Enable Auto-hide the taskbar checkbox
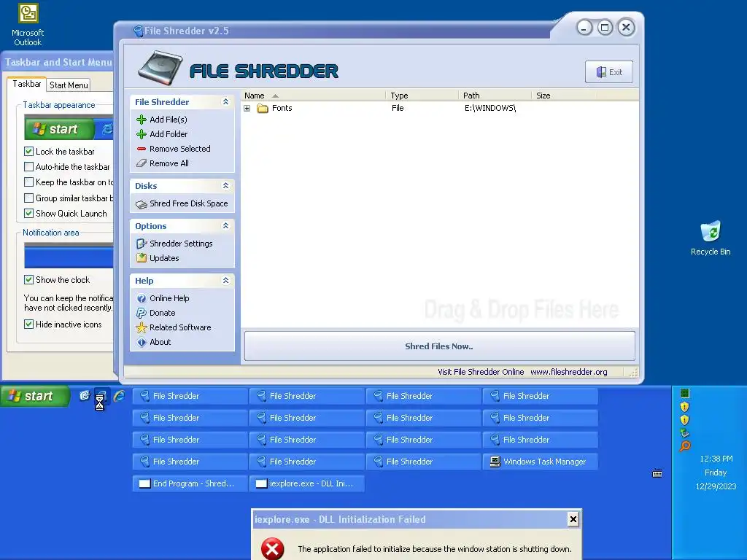Screen dimensions: 747x560 28,167
